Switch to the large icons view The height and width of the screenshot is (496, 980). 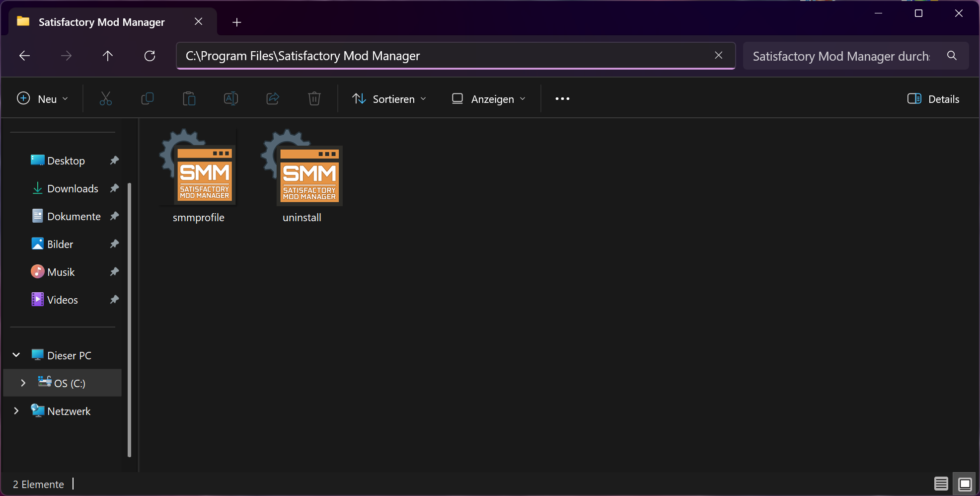(x=965, y=484)
